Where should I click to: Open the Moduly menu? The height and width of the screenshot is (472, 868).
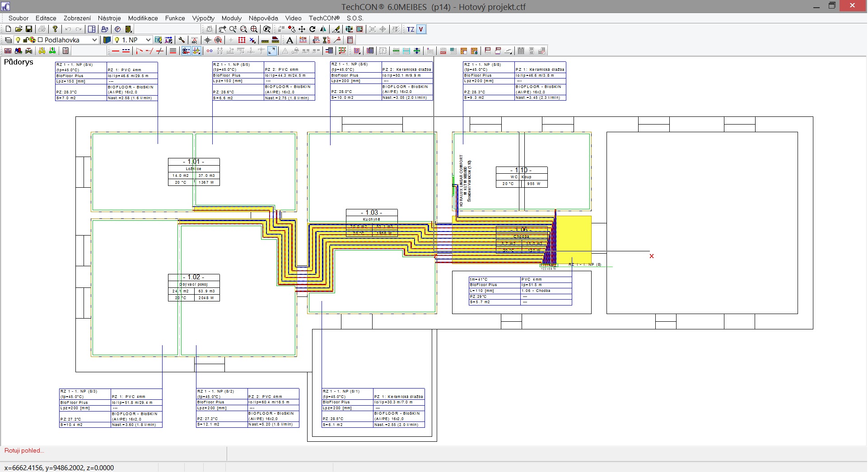[x=232, y=18]
